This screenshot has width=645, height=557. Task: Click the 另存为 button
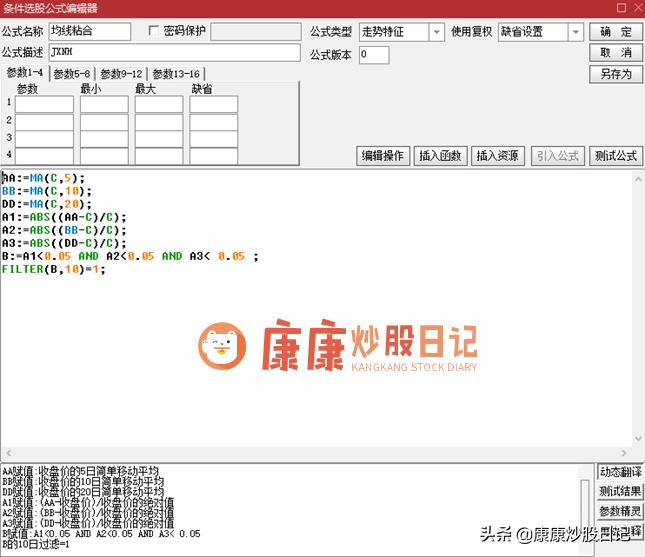pos(615,74)
